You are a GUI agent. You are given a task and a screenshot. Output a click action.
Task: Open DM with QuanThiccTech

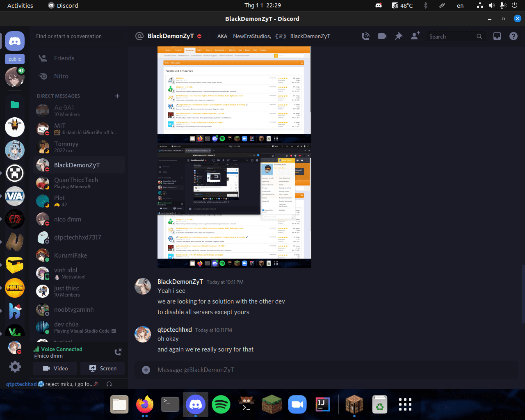pyautogui.click(x=79, y=183)
